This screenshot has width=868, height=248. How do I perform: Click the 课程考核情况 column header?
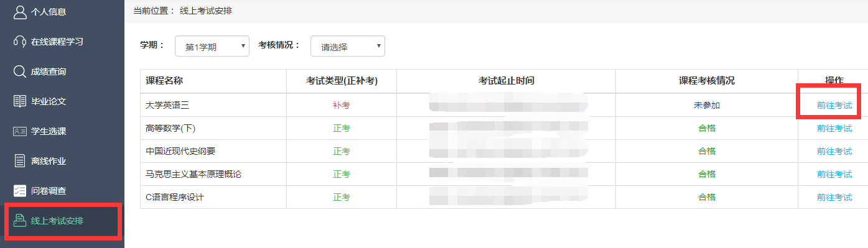[707, 81]
